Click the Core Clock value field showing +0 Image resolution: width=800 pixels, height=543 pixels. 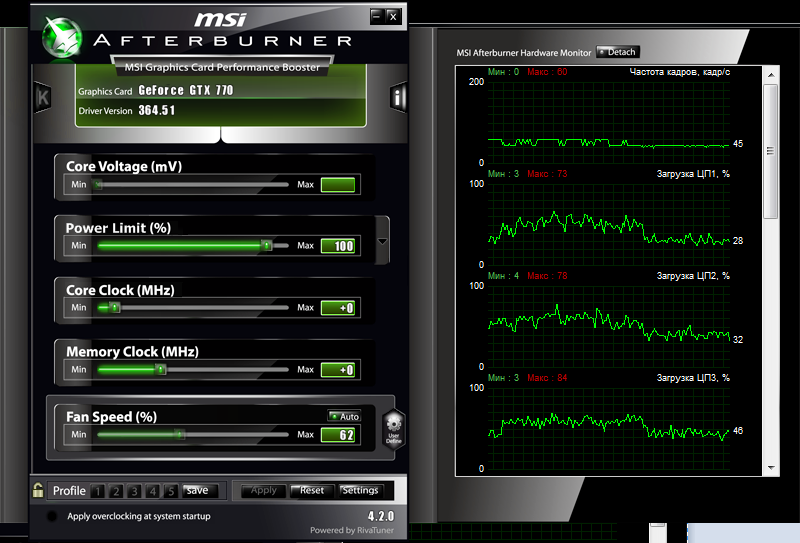click(338, 308)
